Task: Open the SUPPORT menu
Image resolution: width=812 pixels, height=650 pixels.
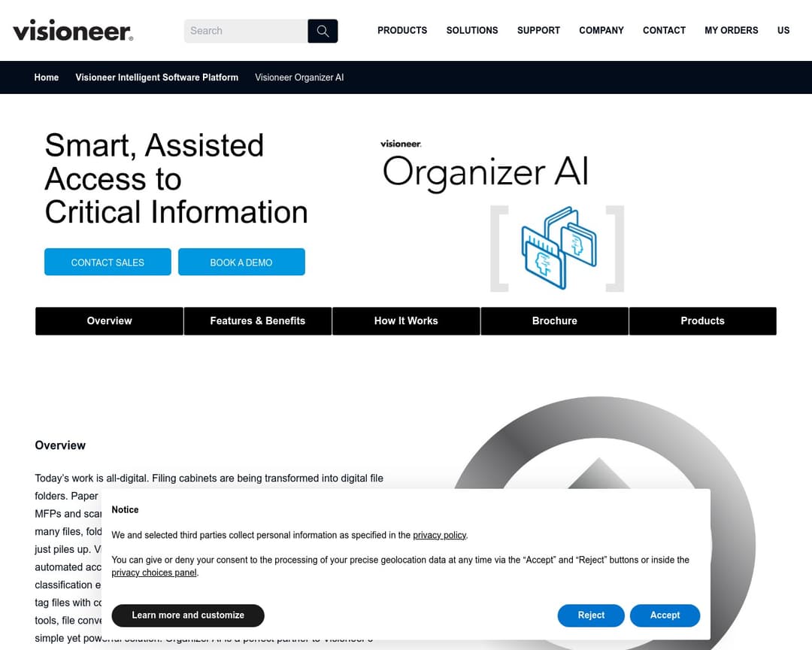Action: [538, 31]
